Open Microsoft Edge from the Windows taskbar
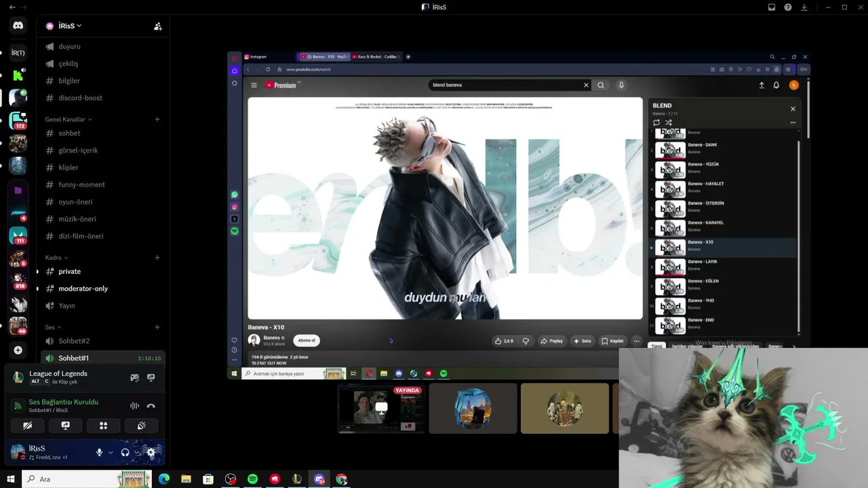This screenshot has width=868, height=488. 163,479
